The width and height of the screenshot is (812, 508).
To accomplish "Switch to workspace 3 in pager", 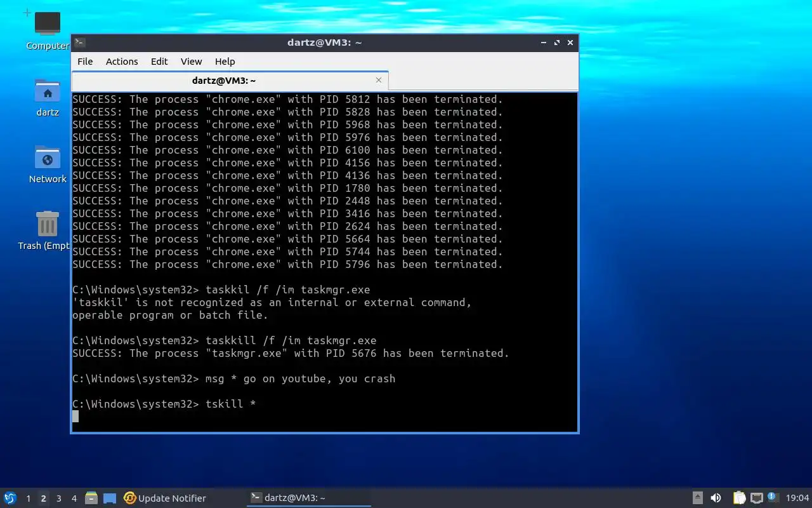I will point(58,498).
